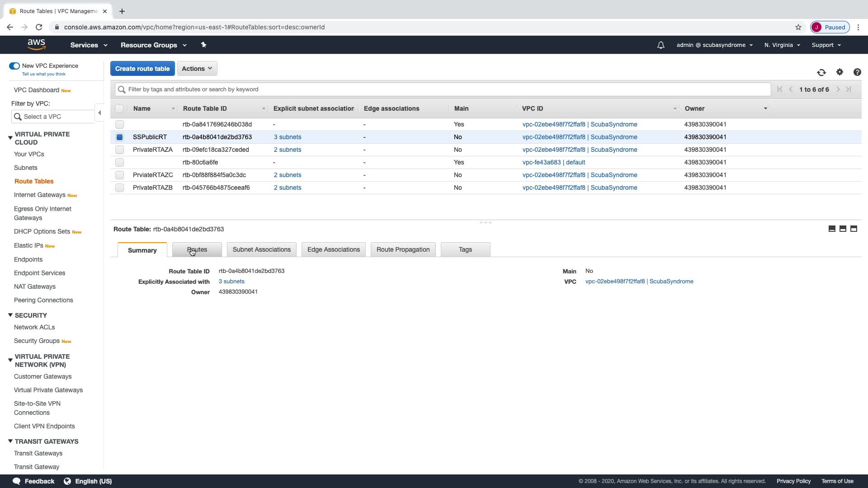Open the 3 subnets link for SSPublicRT
This screenshot has height=488, width=868.
click(x=288, y=137)
